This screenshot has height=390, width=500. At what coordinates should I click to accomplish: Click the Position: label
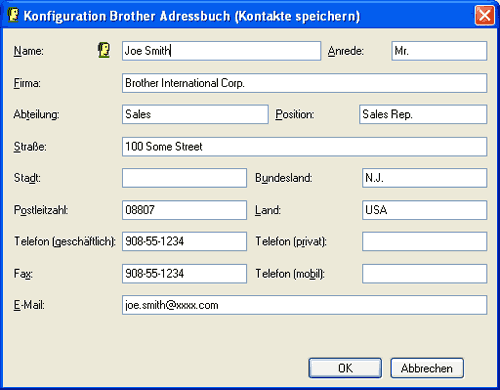295,114
